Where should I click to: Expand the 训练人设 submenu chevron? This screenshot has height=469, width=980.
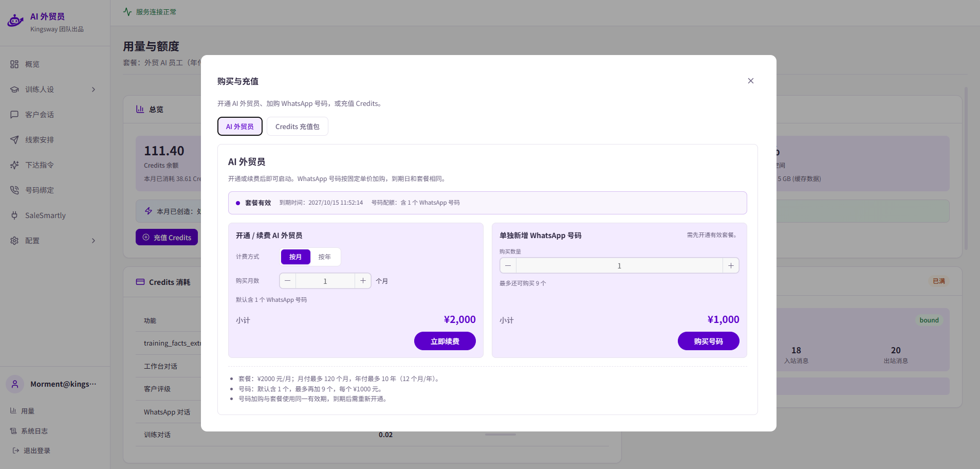pyautogui.click(x=94, y=89)
